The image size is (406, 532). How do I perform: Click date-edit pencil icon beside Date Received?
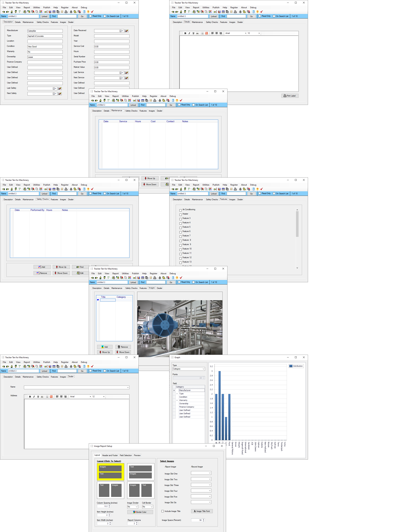(x=127, y=31)
